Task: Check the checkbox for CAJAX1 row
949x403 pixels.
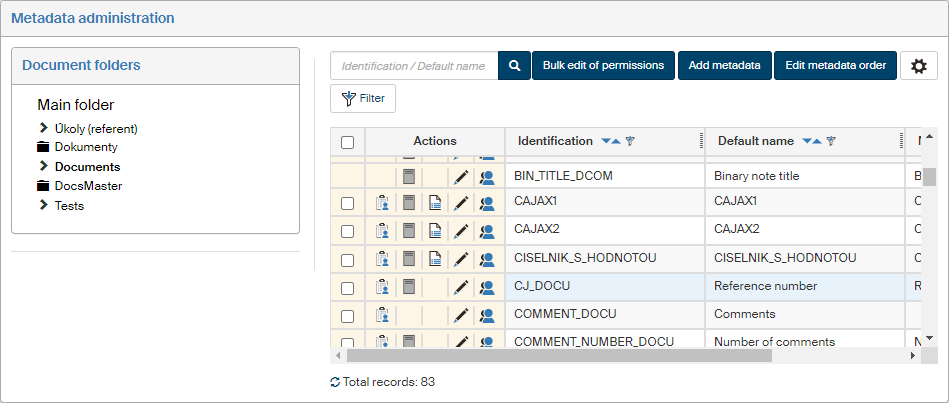Action: tap(348, 203)
